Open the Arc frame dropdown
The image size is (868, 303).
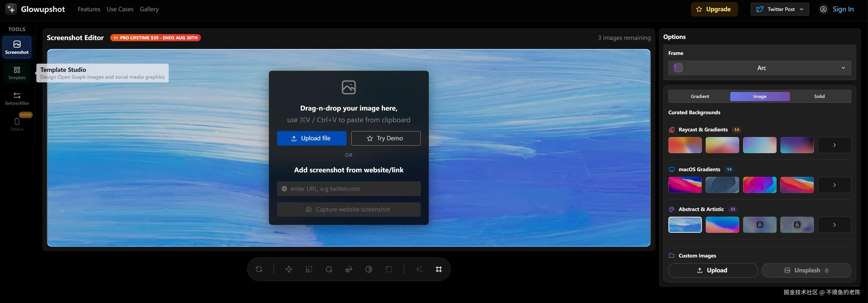[759, 68]
